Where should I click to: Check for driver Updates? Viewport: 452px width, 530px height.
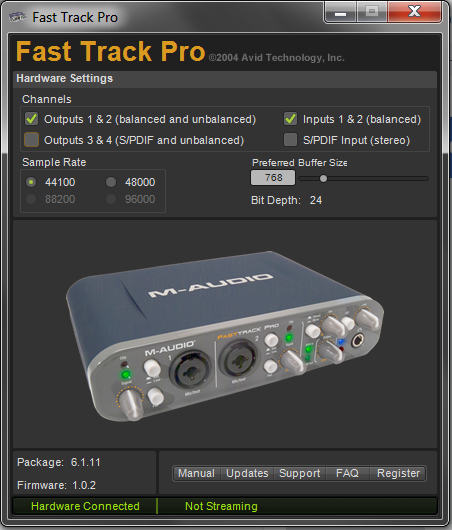coord(247,473)
